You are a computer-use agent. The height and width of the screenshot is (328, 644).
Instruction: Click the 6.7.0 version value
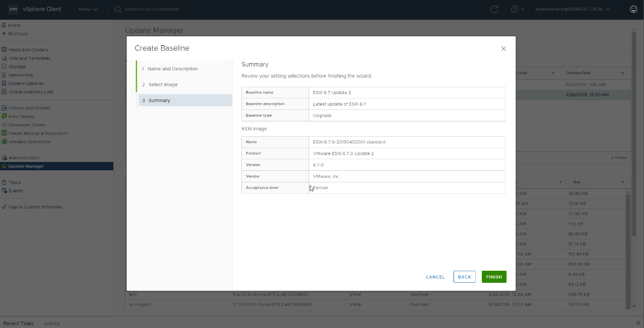point(318,165)
